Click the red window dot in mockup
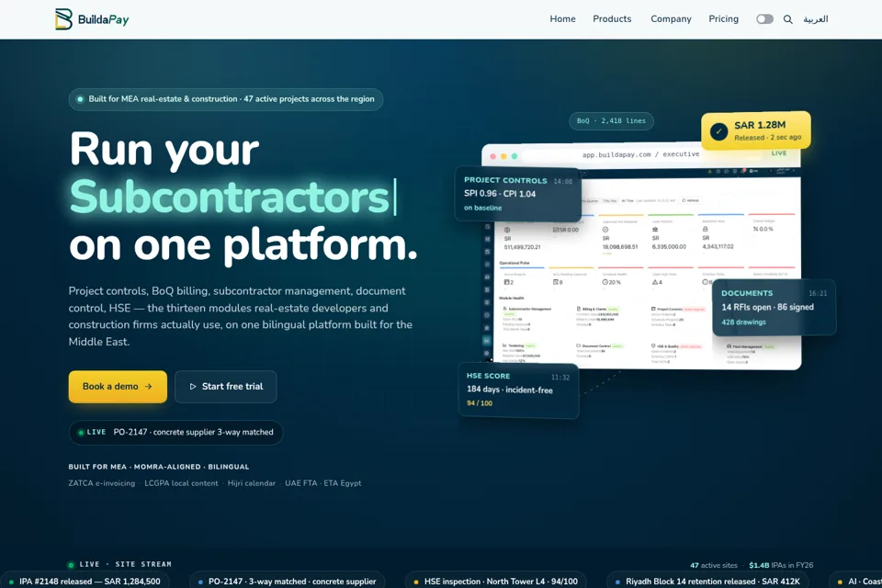Viewport: 882px width, 588px height. pyautogui.click(x=492, y=156)
